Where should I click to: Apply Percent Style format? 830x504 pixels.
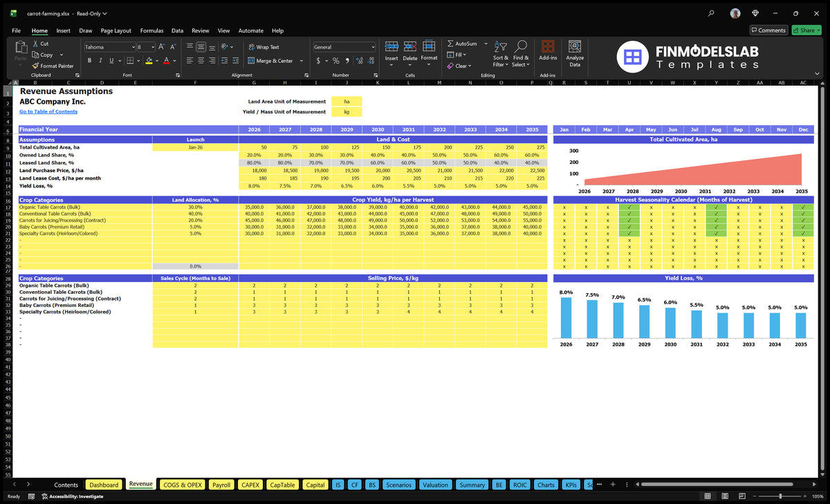pos(336,61)
